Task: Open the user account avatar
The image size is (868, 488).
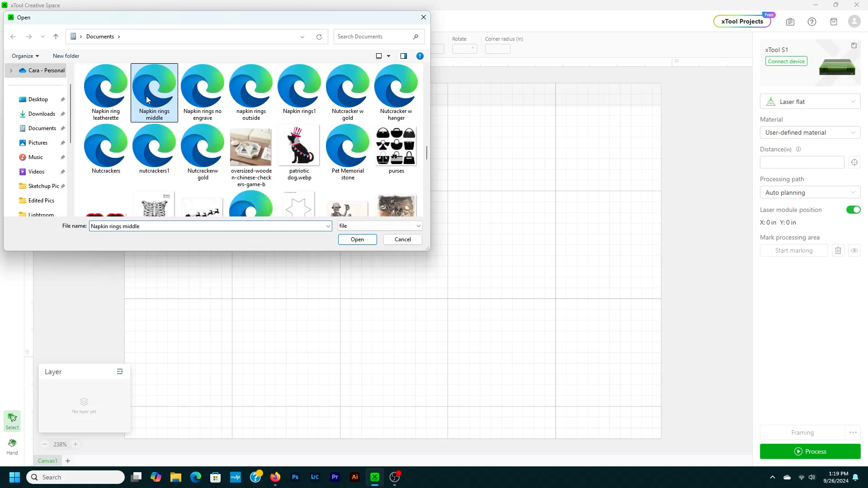Action: coord(854,22)
